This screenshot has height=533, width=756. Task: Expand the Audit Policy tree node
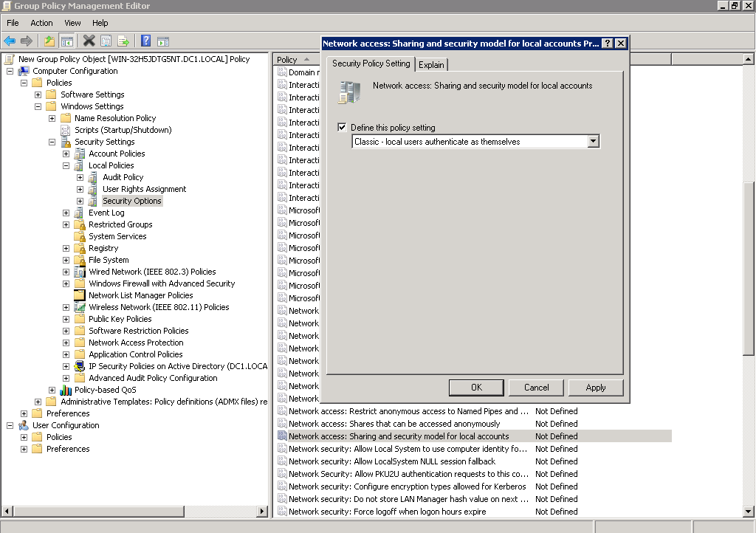80,177
